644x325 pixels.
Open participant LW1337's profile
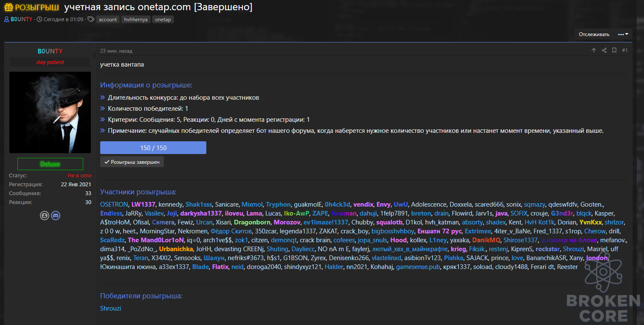tap(143, 204)
